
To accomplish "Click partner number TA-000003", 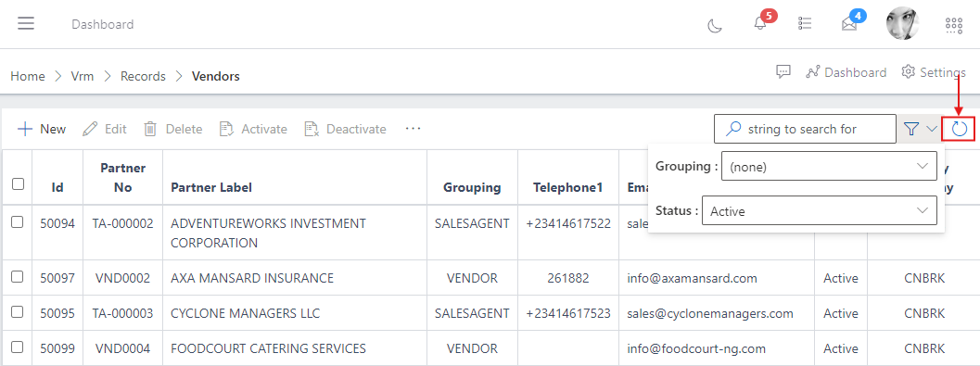I will click(123, 313).
